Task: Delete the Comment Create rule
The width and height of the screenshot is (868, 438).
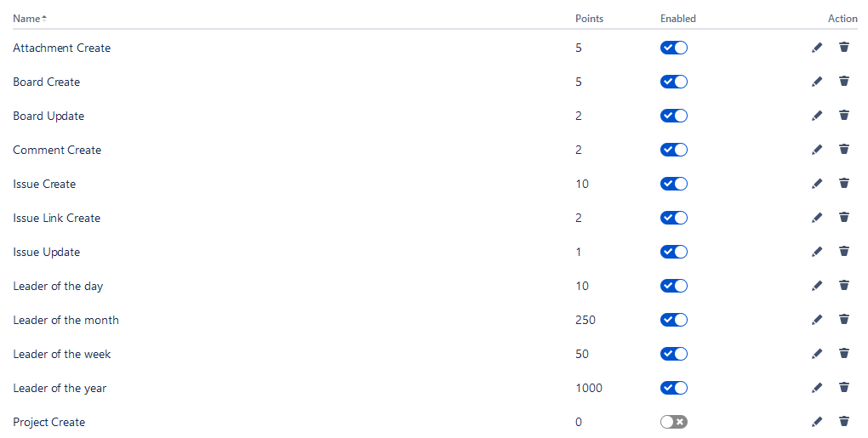Action: coord(844,150)
